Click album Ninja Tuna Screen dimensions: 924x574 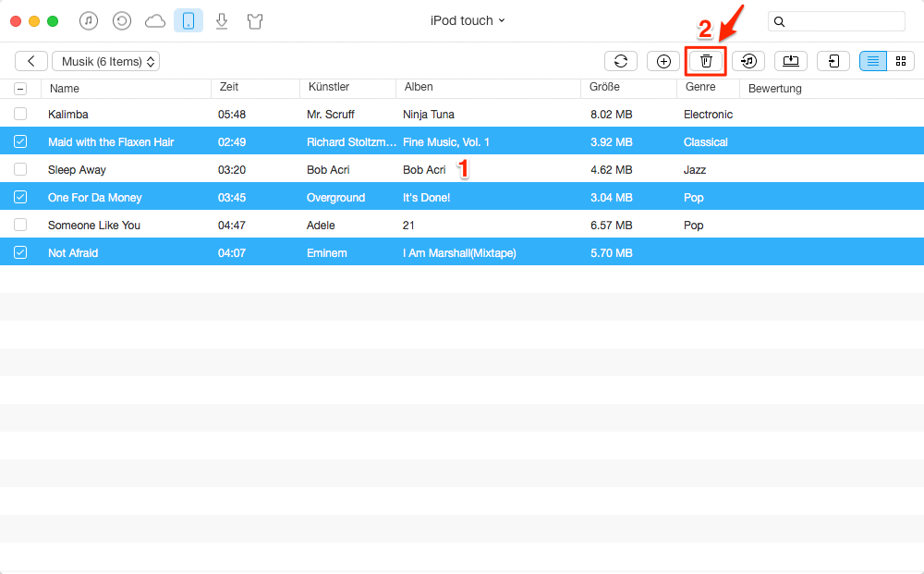tap(429, 115)
